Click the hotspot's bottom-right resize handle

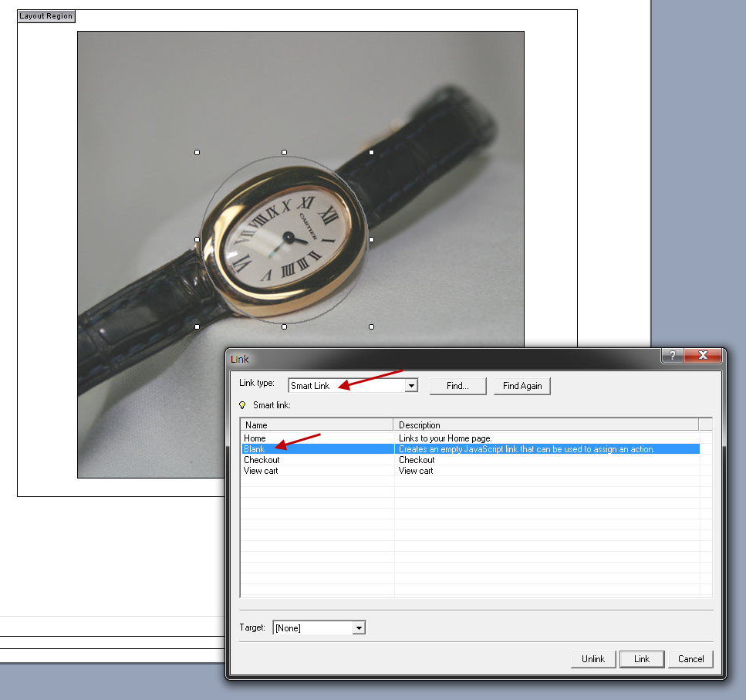[x=372, y=327]
